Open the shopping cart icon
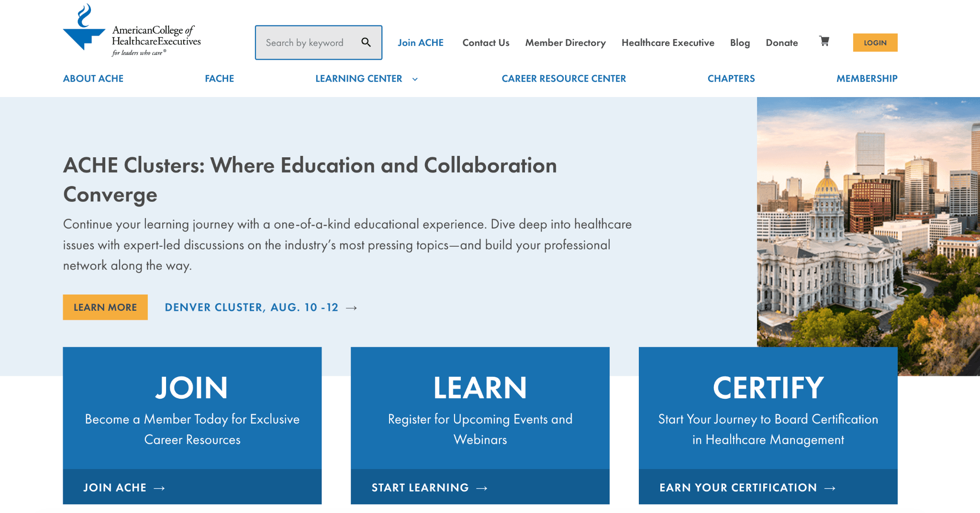Viewport: 980px width, 513px height. point(824,42)
